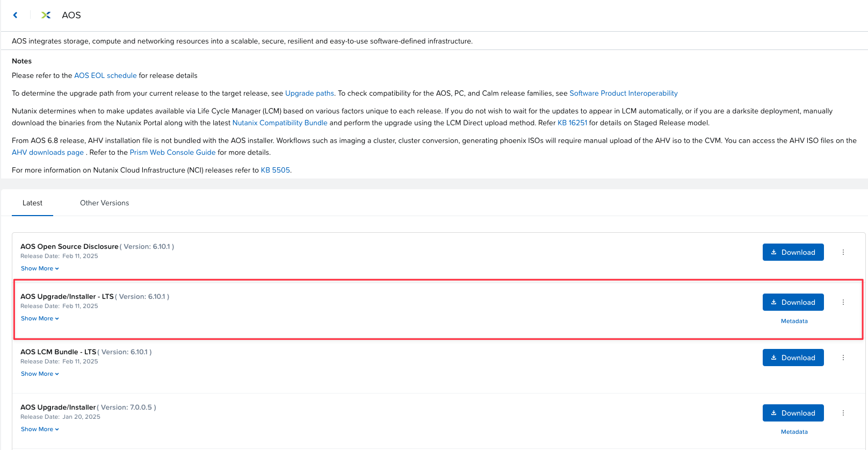Open the AOS EOL schedule link
This screenshot has width=868, height=450.
coord(105,76)
